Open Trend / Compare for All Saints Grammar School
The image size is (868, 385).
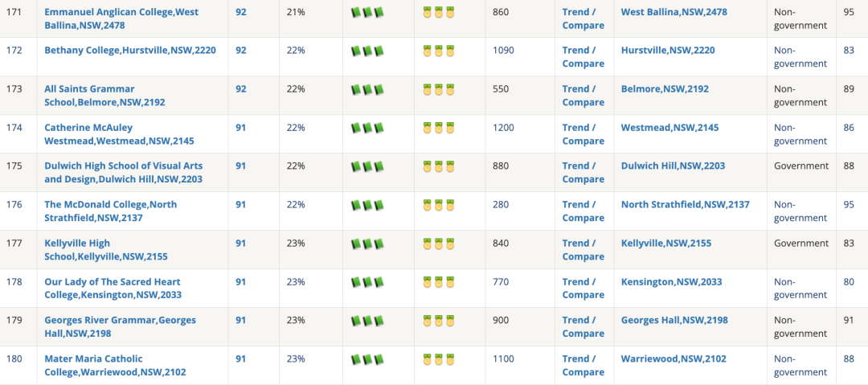click(x=583, y=96)
